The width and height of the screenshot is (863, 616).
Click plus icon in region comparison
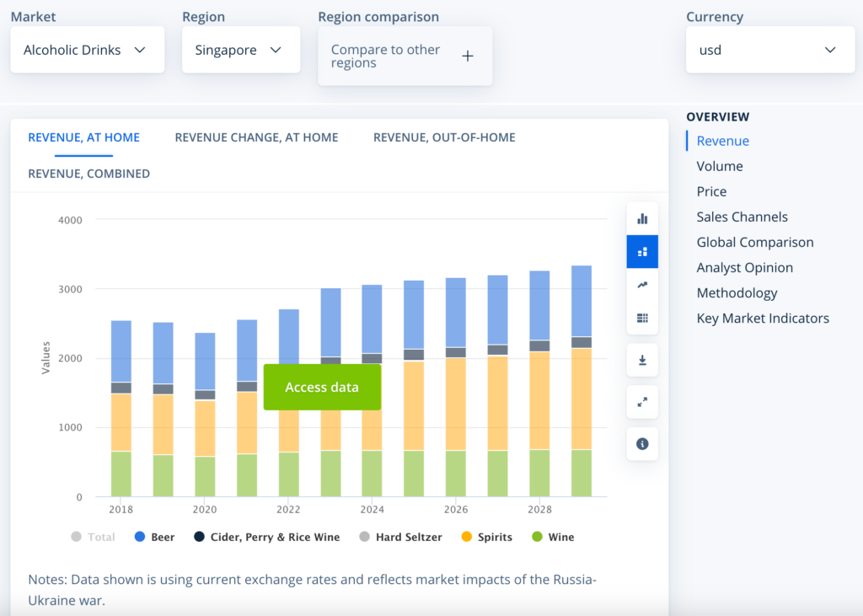coord(467,56)
